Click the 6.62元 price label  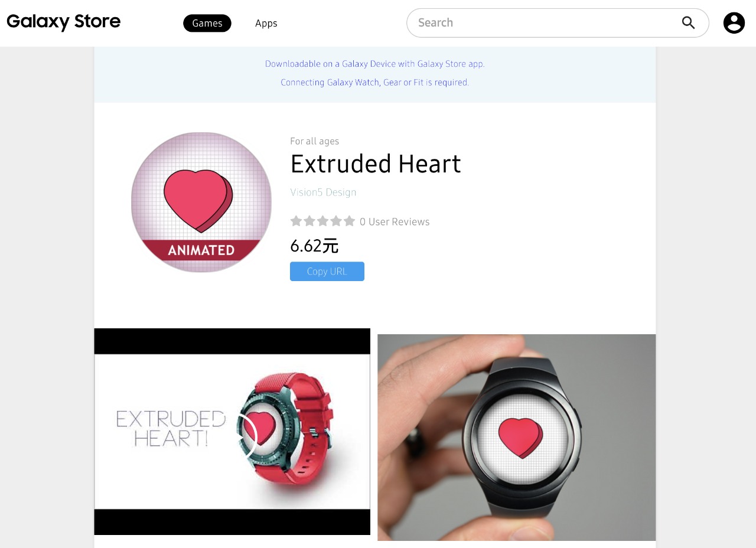(x=314, y=246)
